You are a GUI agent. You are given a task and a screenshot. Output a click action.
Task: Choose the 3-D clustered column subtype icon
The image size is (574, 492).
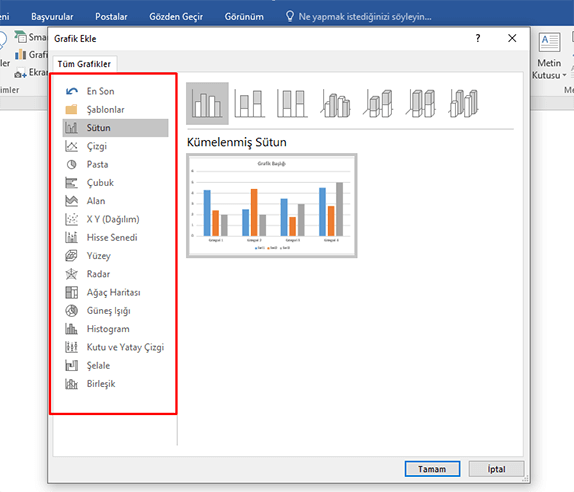click(335, 104)
